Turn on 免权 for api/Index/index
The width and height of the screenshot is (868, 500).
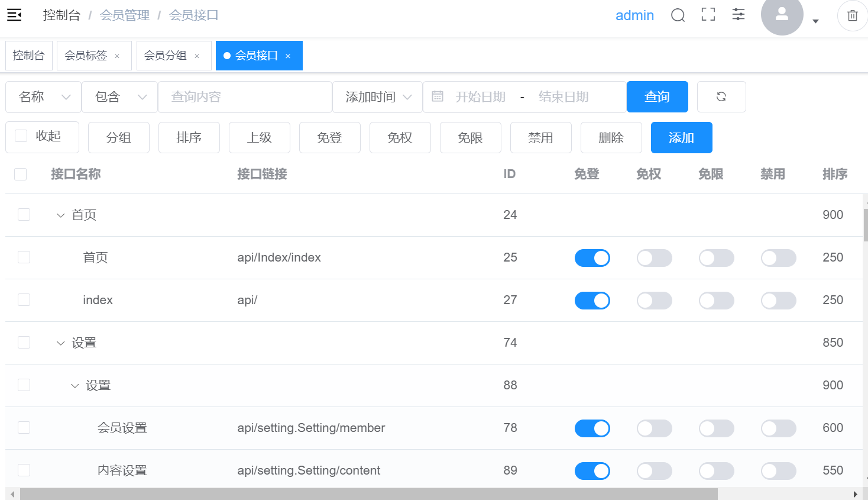[655, 258]
